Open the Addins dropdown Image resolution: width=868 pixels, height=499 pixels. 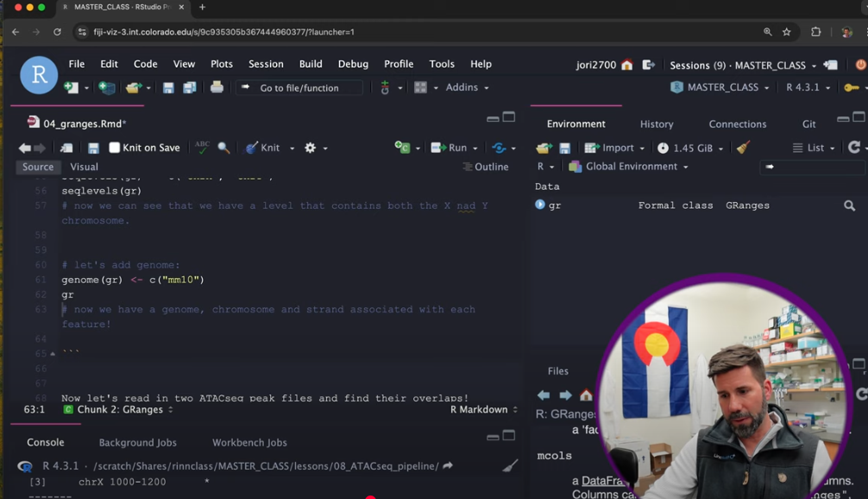(x=467, y=87)
